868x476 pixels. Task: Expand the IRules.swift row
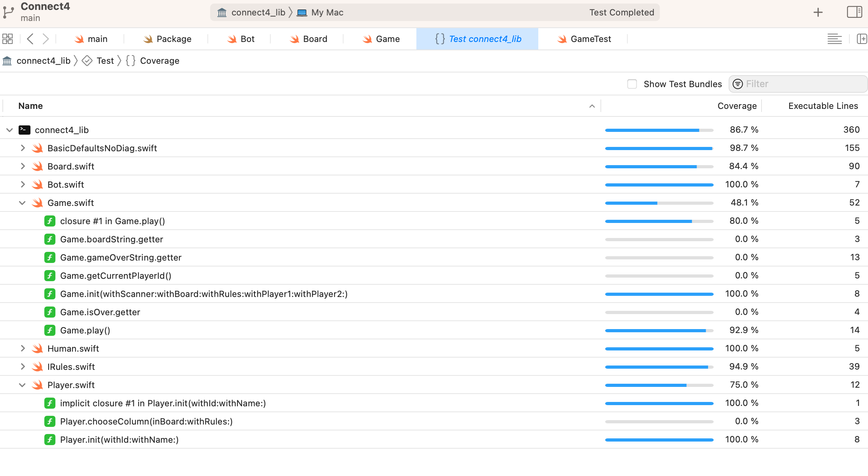point(23,367)
